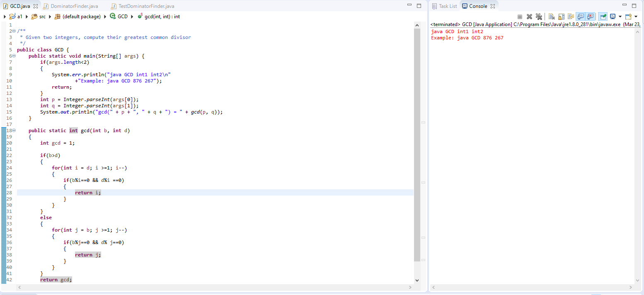Click the static method icon in breadcrumb
Viewport: 644px width, 295px height.
tap(140, 16)
